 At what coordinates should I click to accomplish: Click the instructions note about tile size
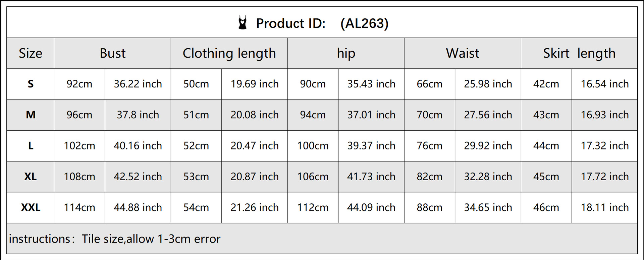coord(115,239)
